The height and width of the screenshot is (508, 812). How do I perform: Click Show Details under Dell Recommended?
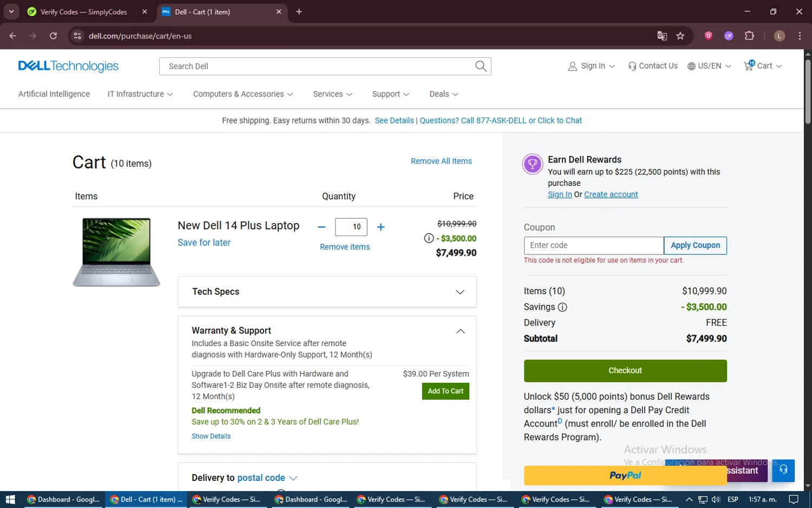(x=211, y=437)
